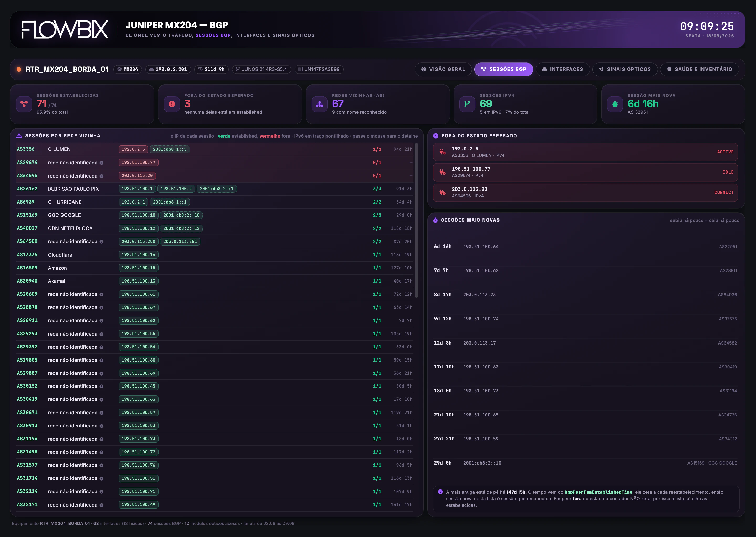This screenshot has height=537, width=756.
Task: Click the AS16509 label
Action: click(27, 268)
